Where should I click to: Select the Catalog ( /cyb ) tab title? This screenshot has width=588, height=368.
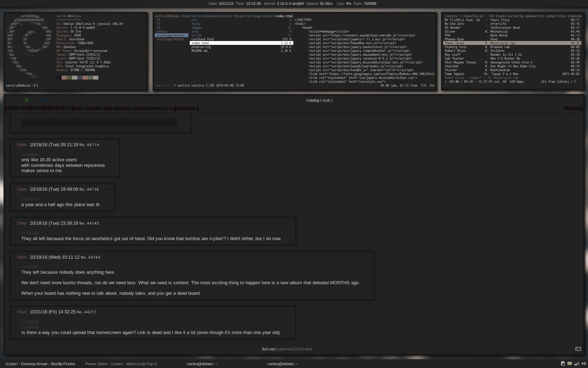319,100
